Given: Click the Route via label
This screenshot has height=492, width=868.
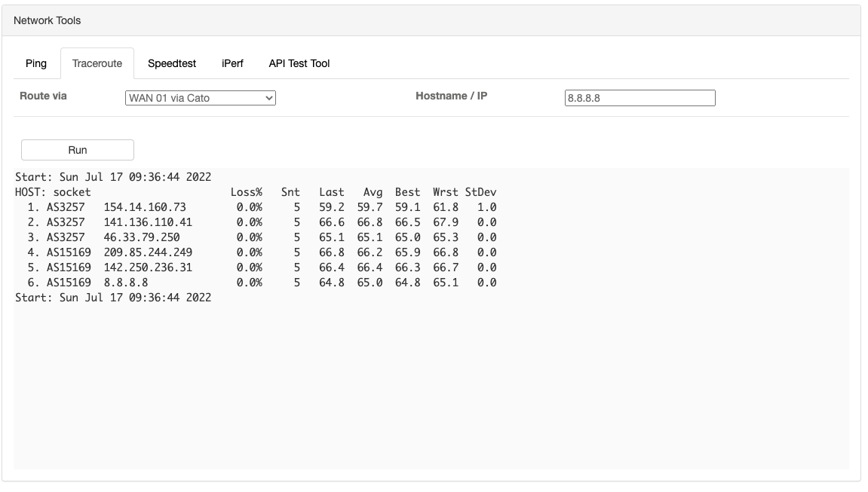Looking at the screenshot, I should pos(43,96).
